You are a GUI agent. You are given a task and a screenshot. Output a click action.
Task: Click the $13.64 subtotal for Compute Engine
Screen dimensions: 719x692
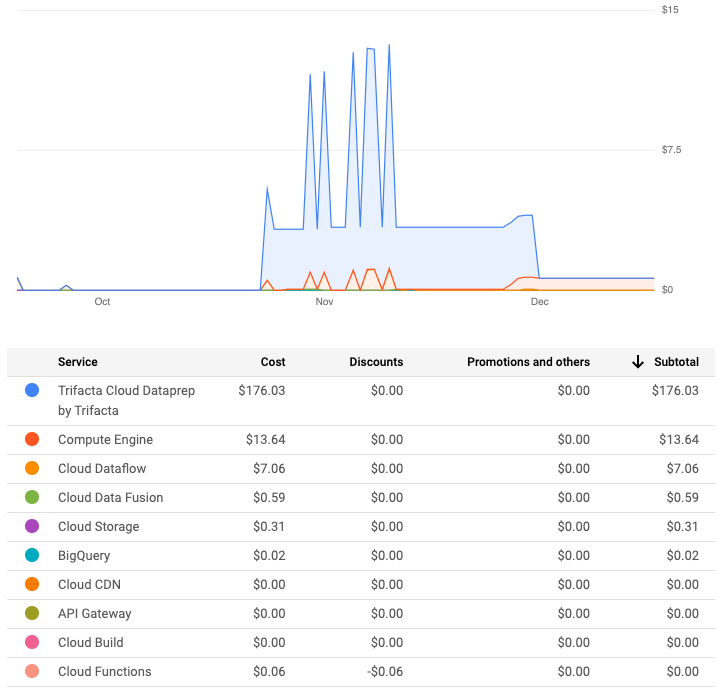[x=679, y=439]
